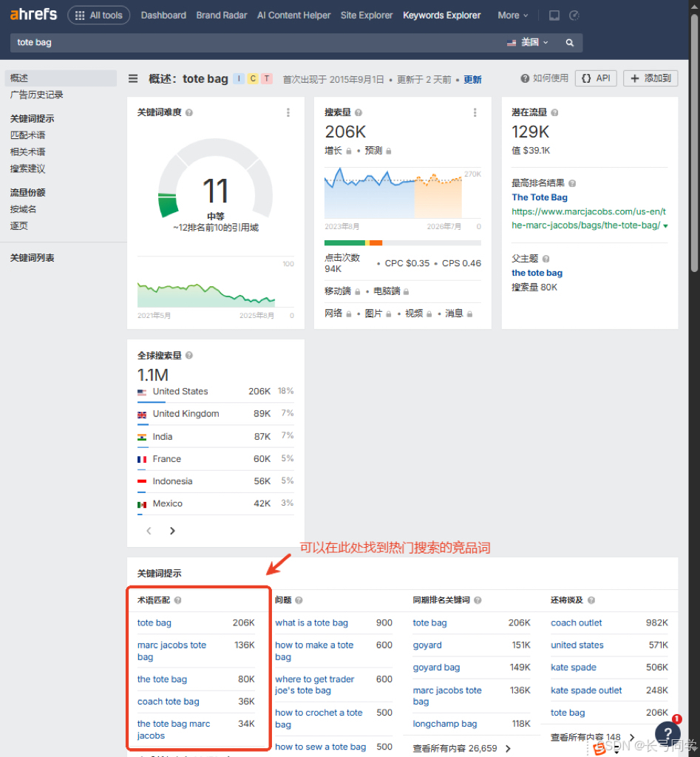
Task: Open 'what is a tote bag' question
Action: click(x=311, y=622)
